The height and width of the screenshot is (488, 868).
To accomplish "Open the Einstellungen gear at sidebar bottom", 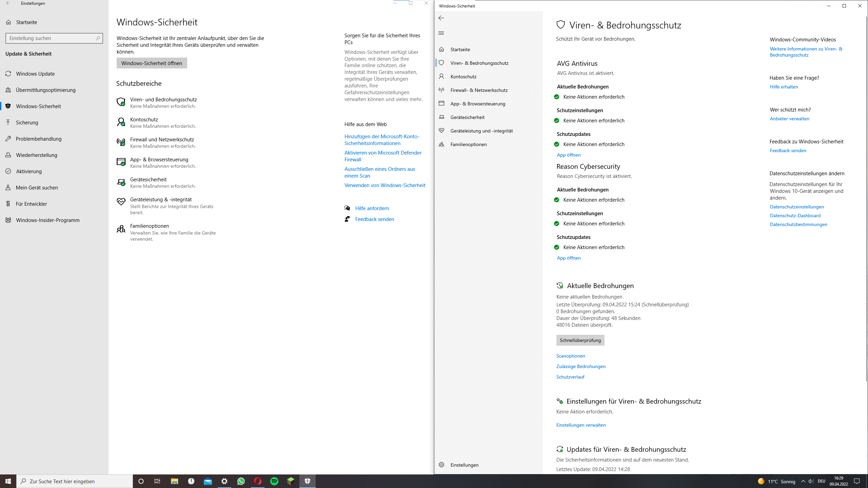I will click(441, 465).
